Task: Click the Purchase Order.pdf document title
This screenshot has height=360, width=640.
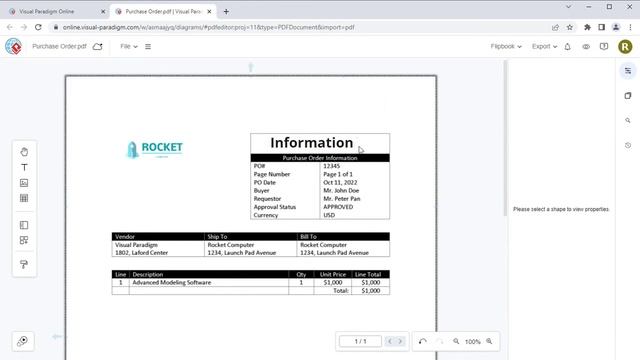Action: tap(59, 47)
